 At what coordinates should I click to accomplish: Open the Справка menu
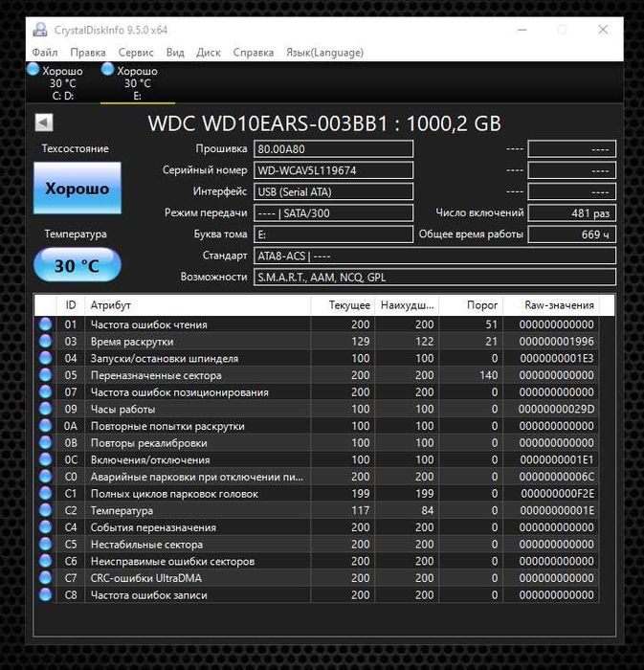(254, 52)
